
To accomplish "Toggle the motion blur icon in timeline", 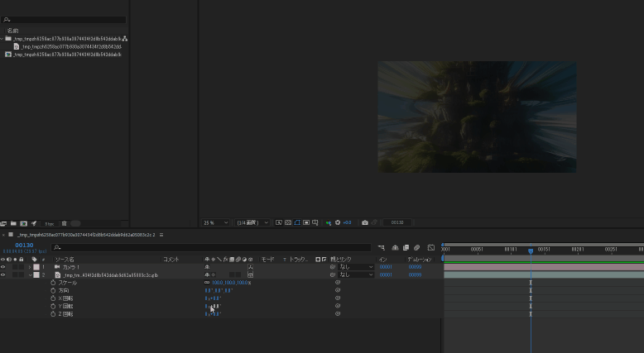I will pyautogui.click(x=417, y=248).
